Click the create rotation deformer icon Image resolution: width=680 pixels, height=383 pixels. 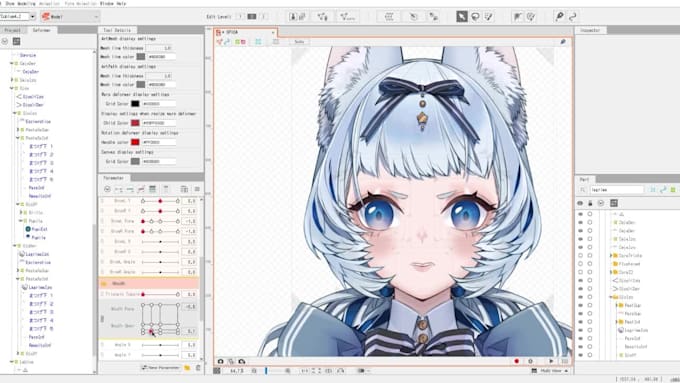pos(414,16)
